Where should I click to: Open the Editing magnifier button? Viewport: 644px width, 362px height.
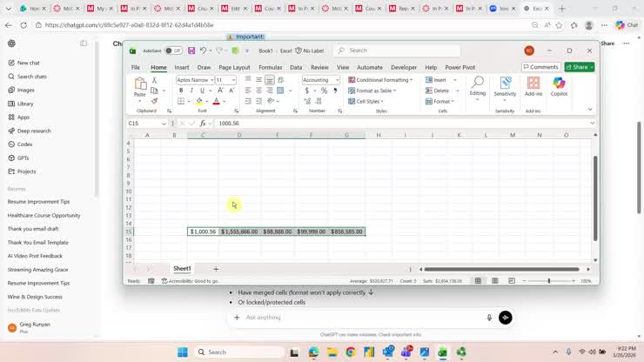477,88
